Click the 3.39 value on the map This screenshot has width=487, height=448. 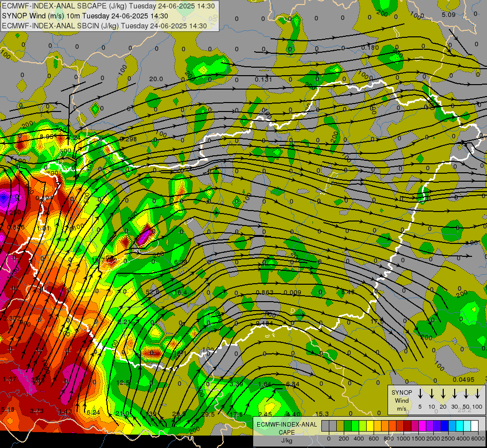point(236,384)
